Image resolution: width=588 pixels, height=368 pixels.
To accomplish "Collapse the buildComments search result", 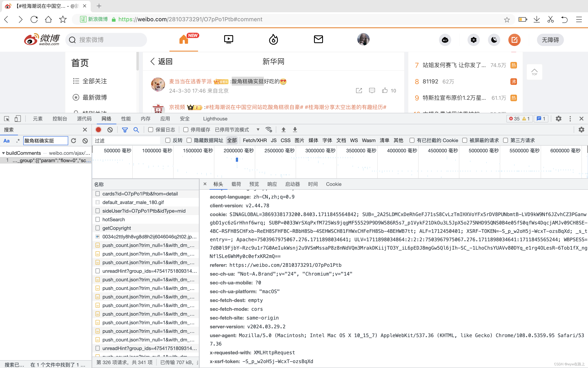I will 3,153.
